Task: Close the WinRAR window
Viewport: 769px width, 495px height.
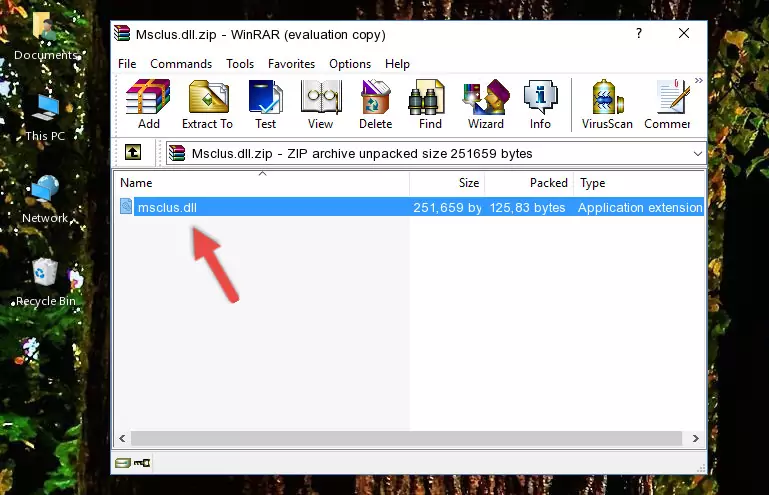Action: 684,33
